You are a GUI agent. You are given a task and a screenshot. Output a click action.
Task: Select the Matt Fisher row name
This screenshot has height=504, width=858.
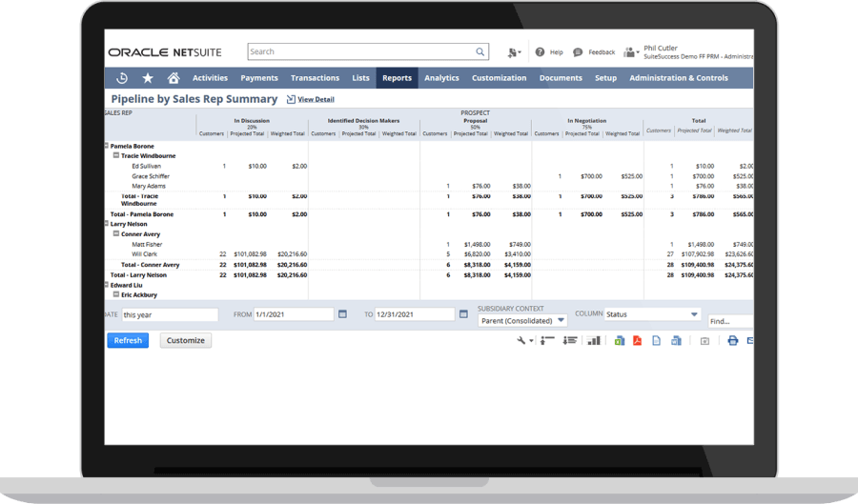pyautogui.click(x=147, y=244)
